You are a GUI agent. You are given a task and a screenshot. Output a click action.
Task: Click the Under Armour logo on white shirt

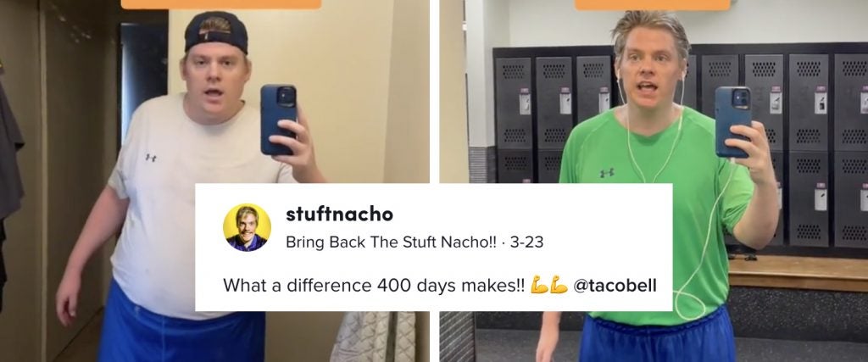[151, 158]
